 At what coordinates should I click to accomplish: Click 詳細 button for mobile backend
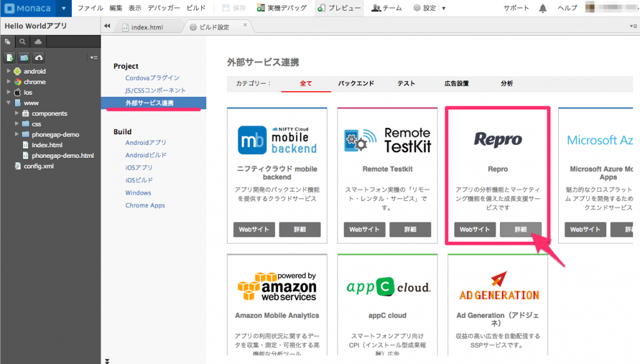(299, 230)
